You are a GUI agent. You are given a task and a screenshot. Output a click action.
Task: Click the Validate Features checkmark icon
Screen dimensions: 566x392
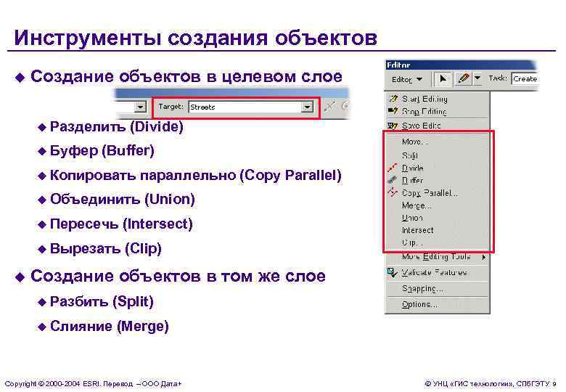pyautogui.click(x=393, y=272)
